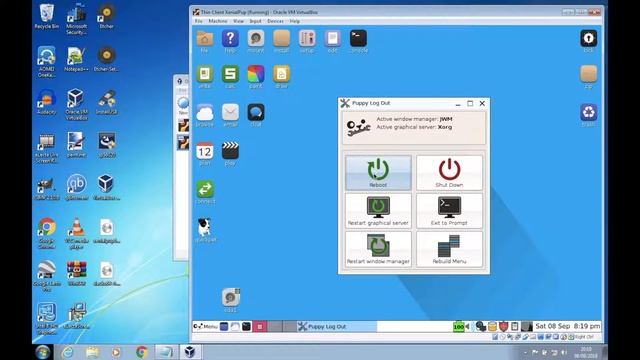Image resolution: width=640 pixels, height=360 pixels.
Task: Click the VirtualBox icon in Windows taskbar
Action: pyautogui.click(x=190, y=352)
